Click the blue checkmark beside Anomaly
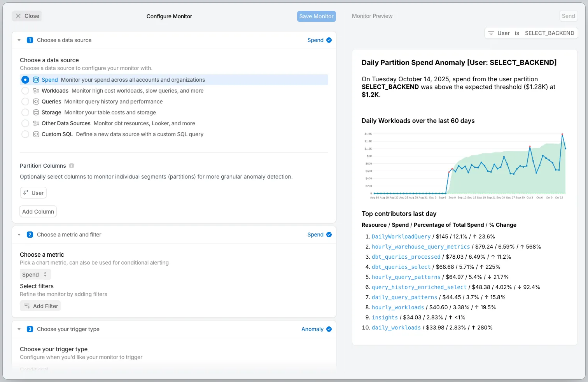The image size is (588, 382). [329, 329]
